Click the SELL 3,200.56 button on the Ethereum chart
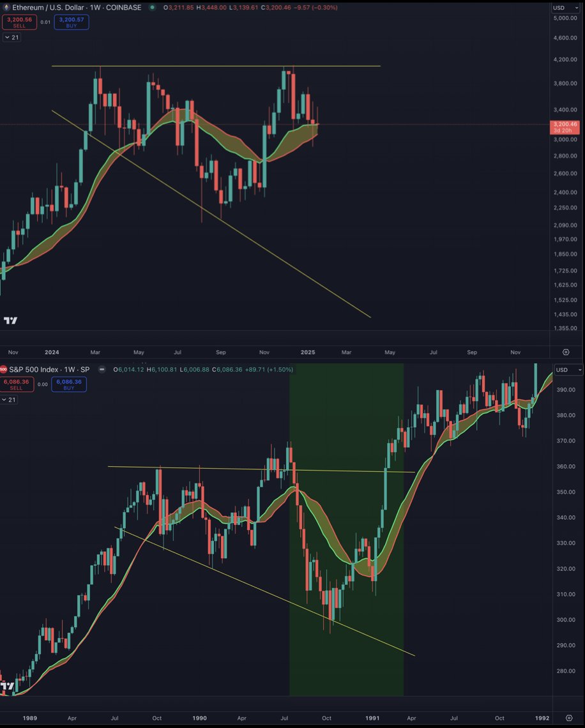The width and height of the screenshot is (585, 728). pyautogui.click(x=19, y=22)
